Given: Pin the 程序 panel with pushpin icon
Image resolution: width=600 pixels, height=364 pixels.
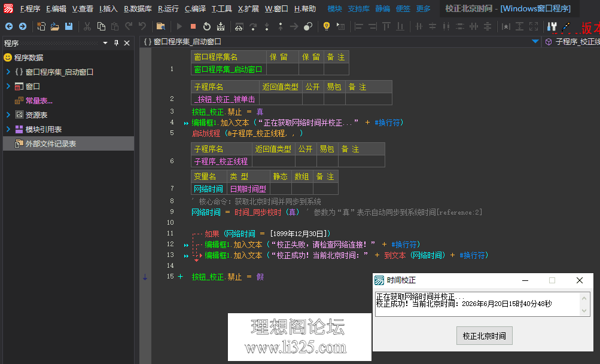Looking at the screenshot, I should (116, 43).
